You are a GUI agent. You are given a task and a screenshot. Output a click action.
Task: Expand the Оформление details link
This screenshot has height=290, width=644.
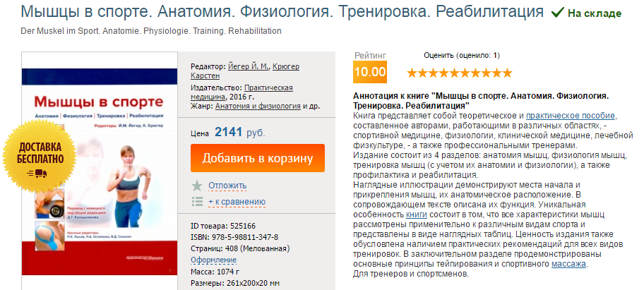213,260
